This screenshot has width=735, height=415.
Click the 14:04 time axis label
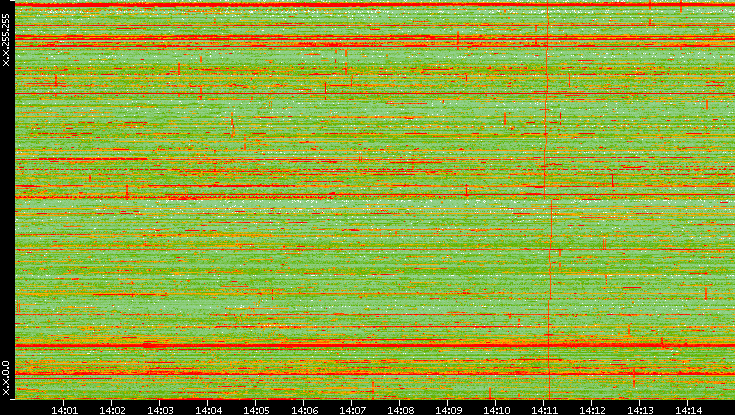pyautogui.click(x=208, y=410)
